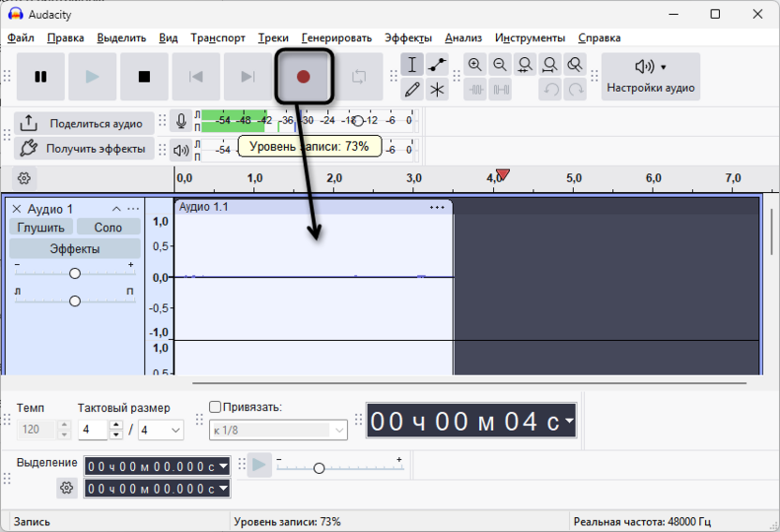This screenshot has width=780, height=532.
Task: Open the Правка menu
Action: click(66, 37)
